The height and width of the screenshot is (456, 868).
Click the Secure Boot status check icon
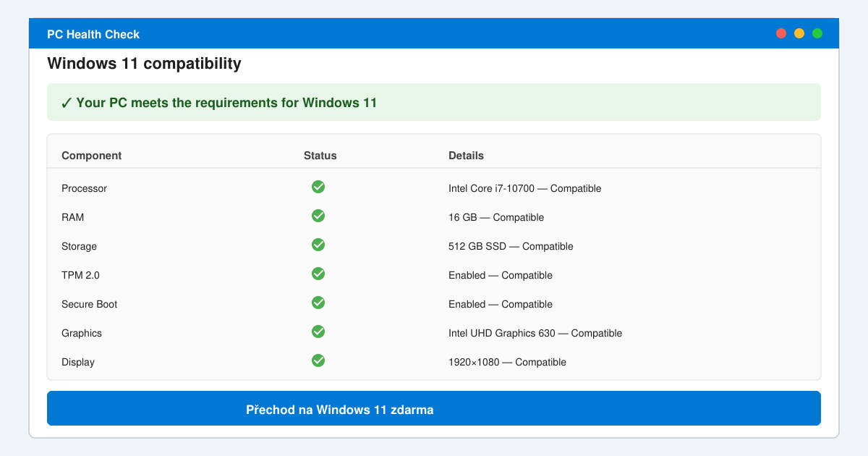[318, 303]
